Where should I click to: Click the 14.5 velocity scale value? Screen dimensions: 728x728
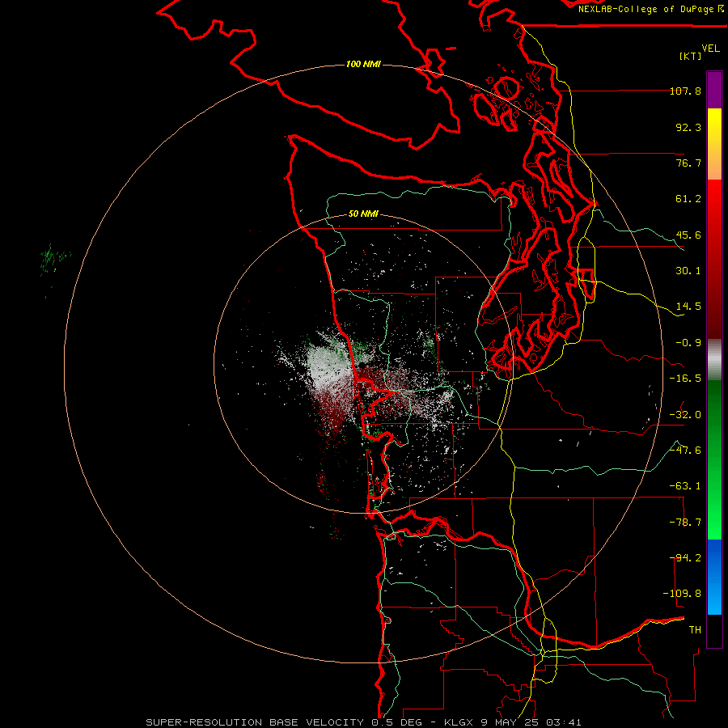[x=688, y=307]
